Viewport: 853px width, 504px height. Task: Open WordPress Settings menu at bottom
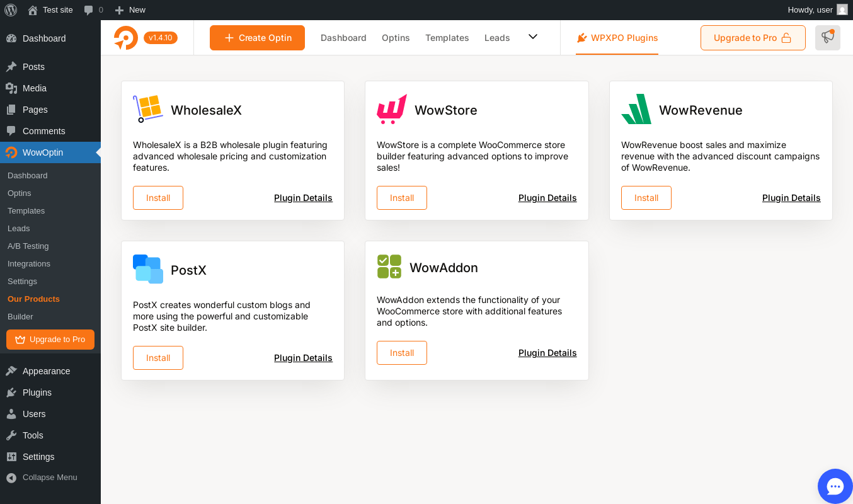click(x=50, y=457)
